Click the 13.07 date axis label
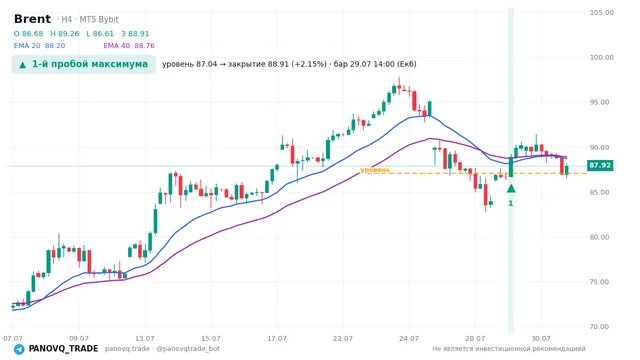640x360 pixels. tap(145, 338)
